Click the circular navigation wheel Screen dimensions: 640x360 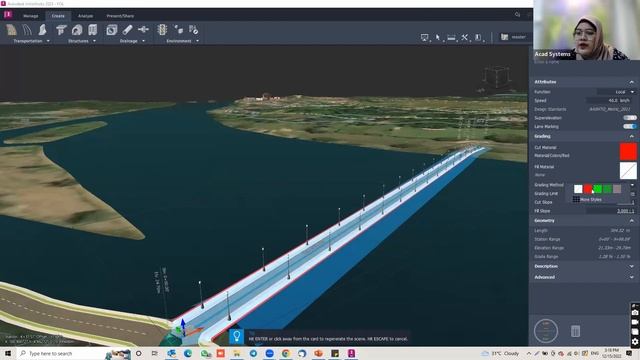[x=546, y=331]
